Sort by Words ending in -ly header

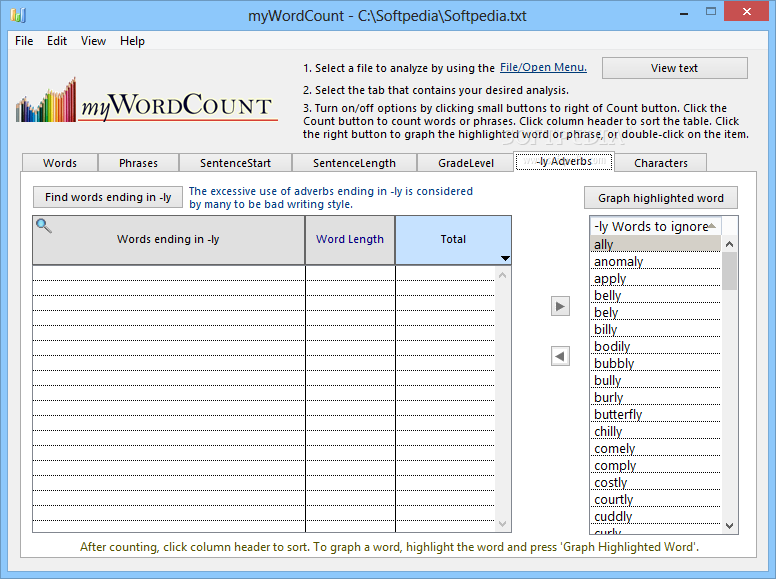click(x=168, y=240)
